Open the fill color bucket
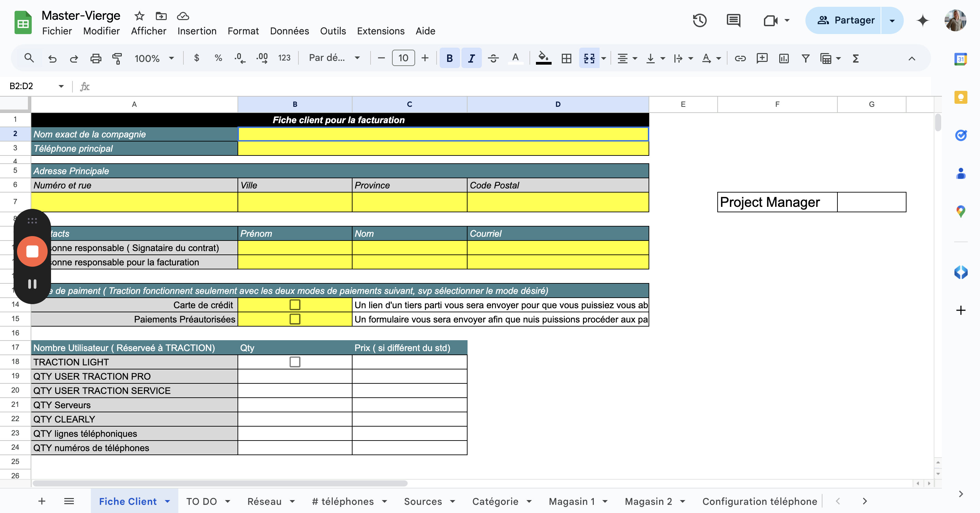The height and width of the screenshot is (513, 980). [544, 58]
